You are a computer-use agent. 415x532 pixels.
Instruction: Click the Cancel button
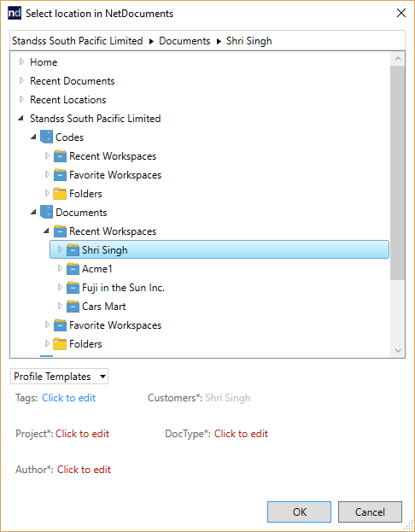(370, 512)
